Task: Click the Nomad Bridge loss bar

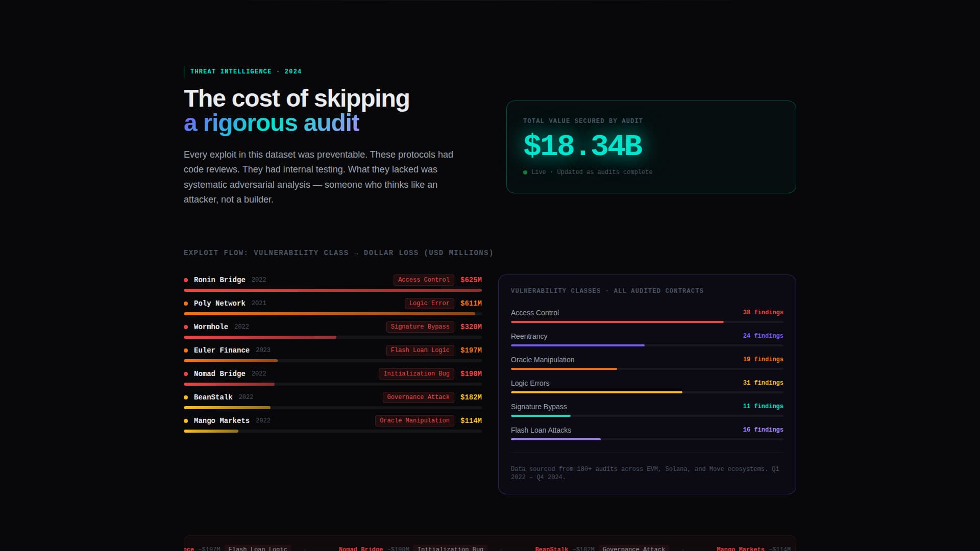Action: [x=333, y=384]
